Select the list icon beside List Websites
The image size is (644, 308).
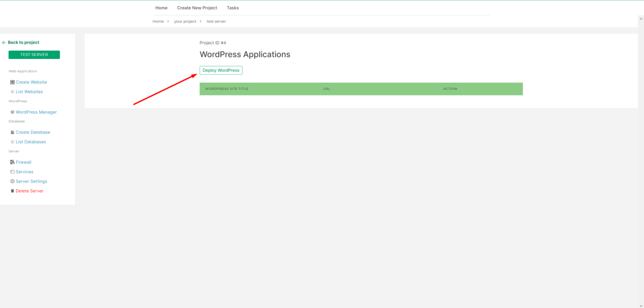(x=12, y=92)
